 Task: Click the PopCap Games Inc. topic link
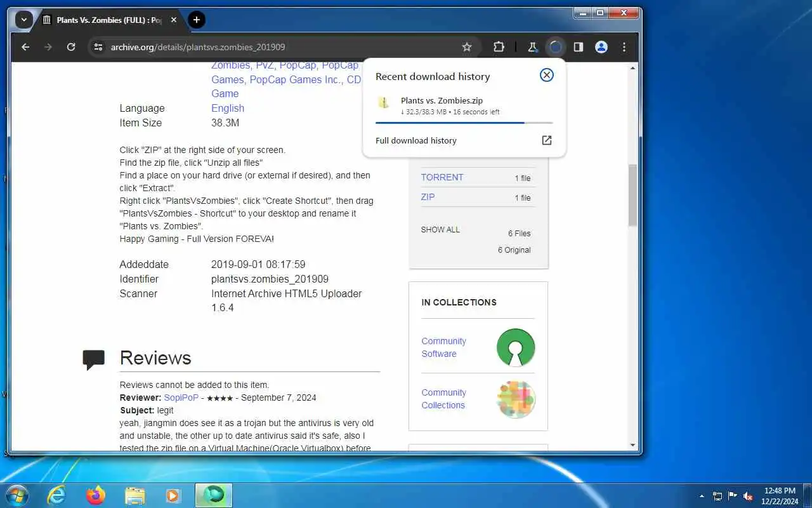click(295, 79)
